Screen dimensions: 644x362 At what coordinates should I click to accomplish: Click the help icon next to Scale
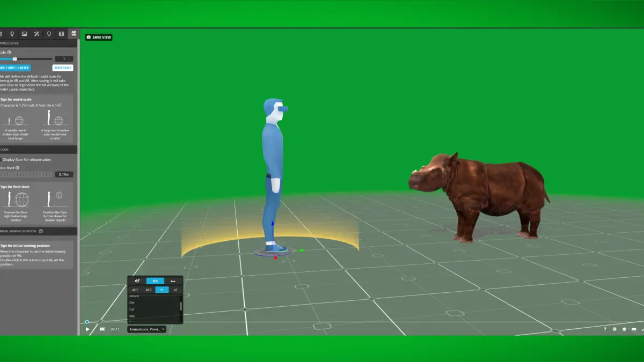[x=9, y=52]
